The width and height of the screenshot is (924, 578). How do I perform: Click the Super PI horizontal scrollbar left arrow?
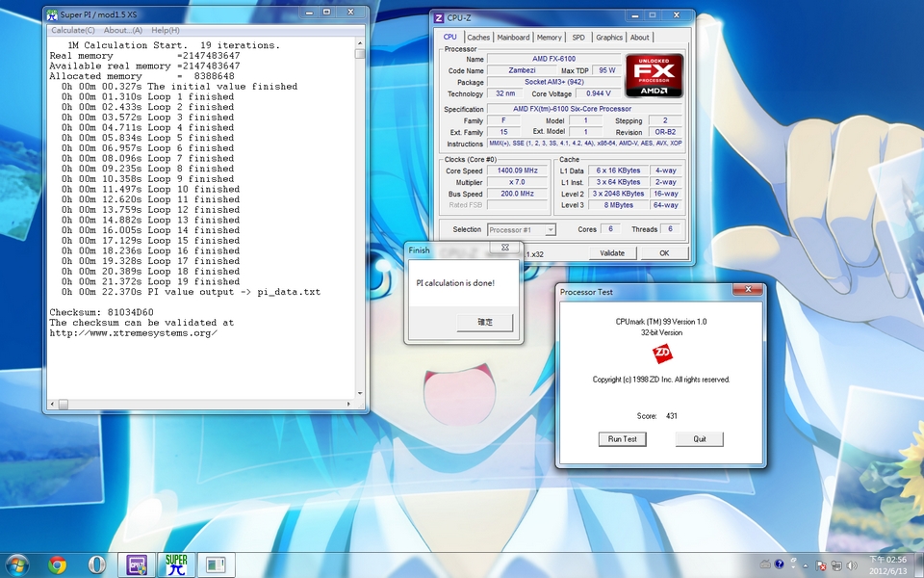pos(52,404)
